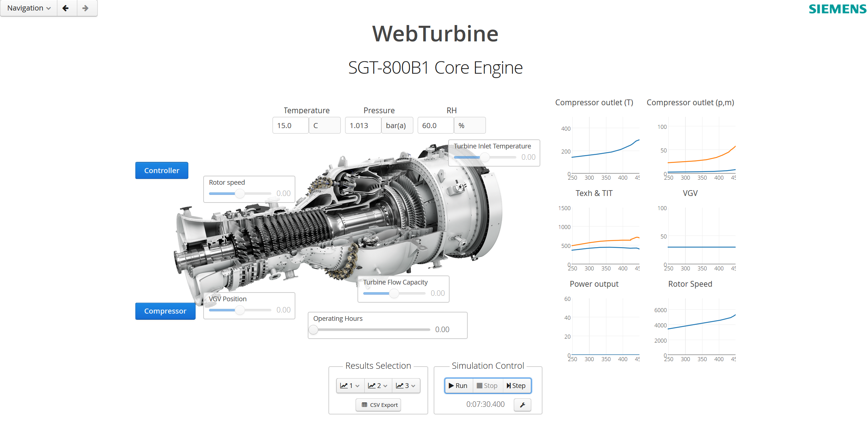Advance the simulation one Step

click(516, 385)
